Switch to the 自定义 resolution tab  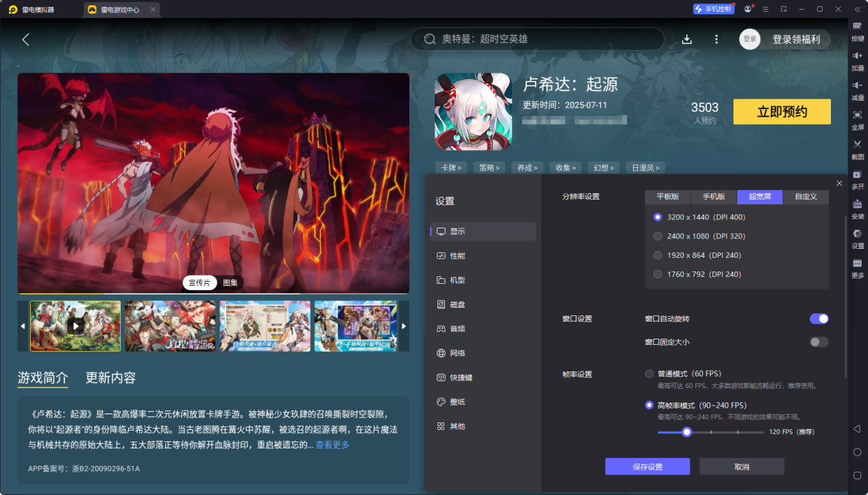806,197
